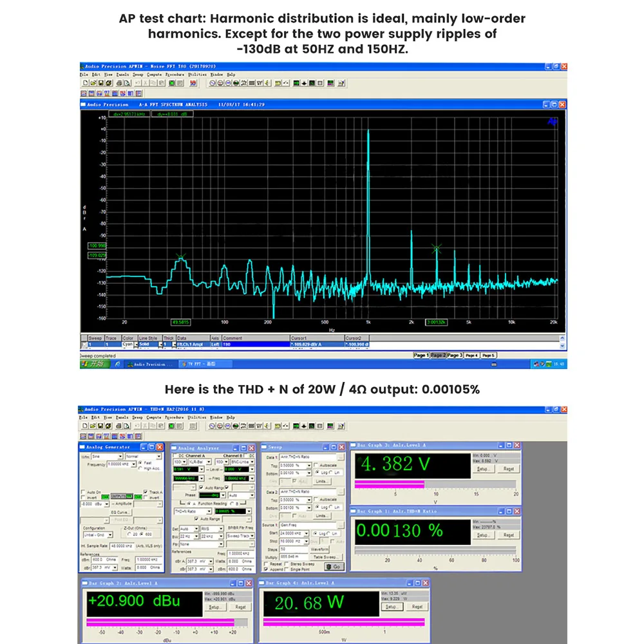Open Line Style Solid dropdown in trace table
The image size is (644, 644).
tap(160, 345)
